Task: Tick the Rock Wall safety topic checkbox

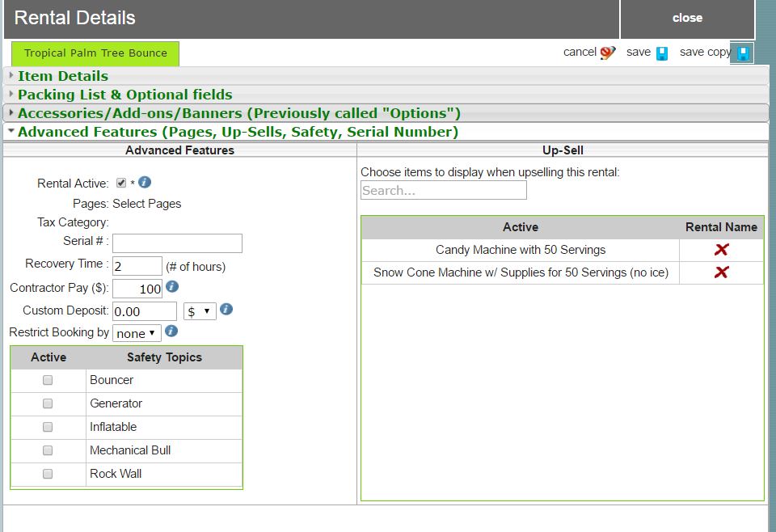Action: click(48, 474)
